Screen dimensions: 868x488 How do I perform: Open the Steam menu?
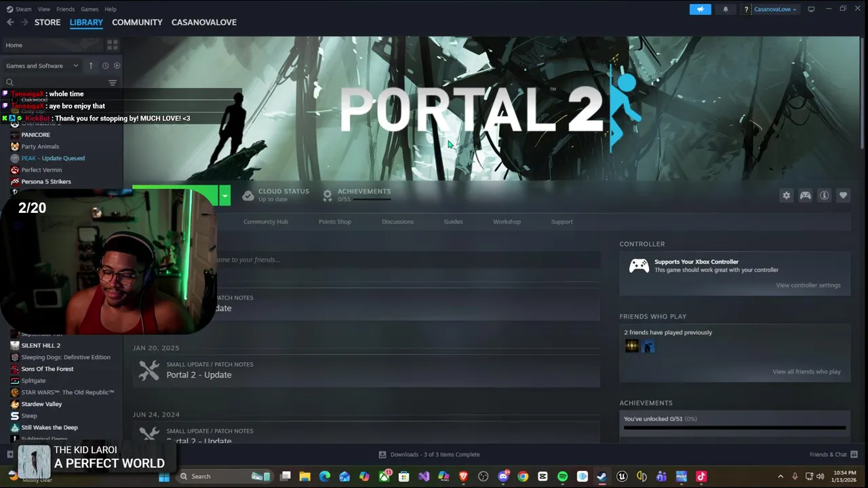(23, 9)
